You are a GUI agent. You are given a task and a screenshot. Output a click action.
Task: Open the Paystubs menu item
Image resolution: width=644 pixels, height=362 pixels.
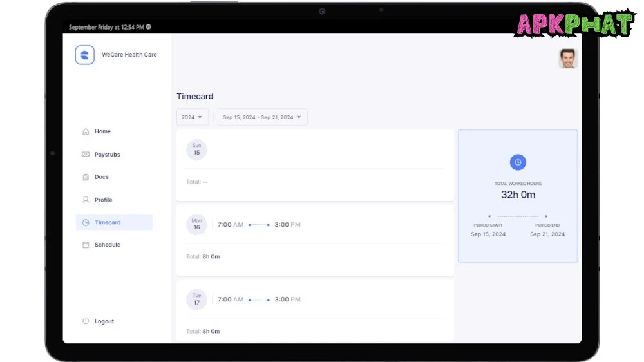click(107, 155)
